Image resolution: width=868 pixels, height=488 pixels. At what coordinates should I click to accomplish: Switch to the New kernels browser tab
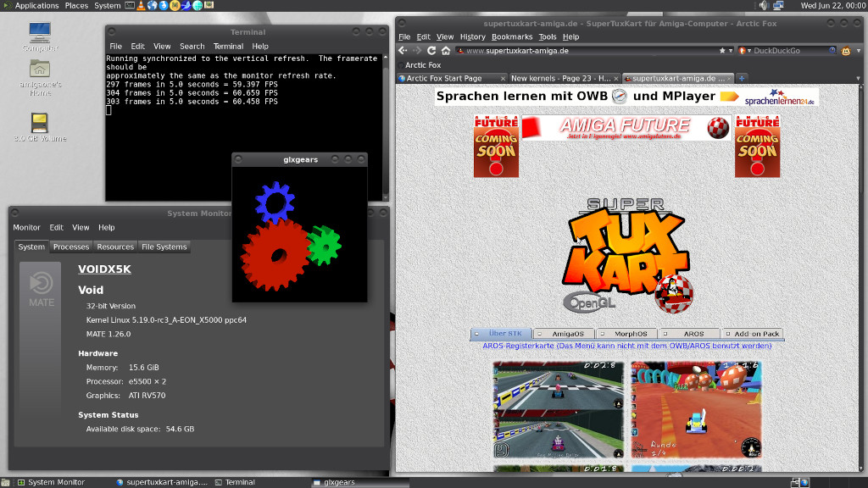pos(565,79)
